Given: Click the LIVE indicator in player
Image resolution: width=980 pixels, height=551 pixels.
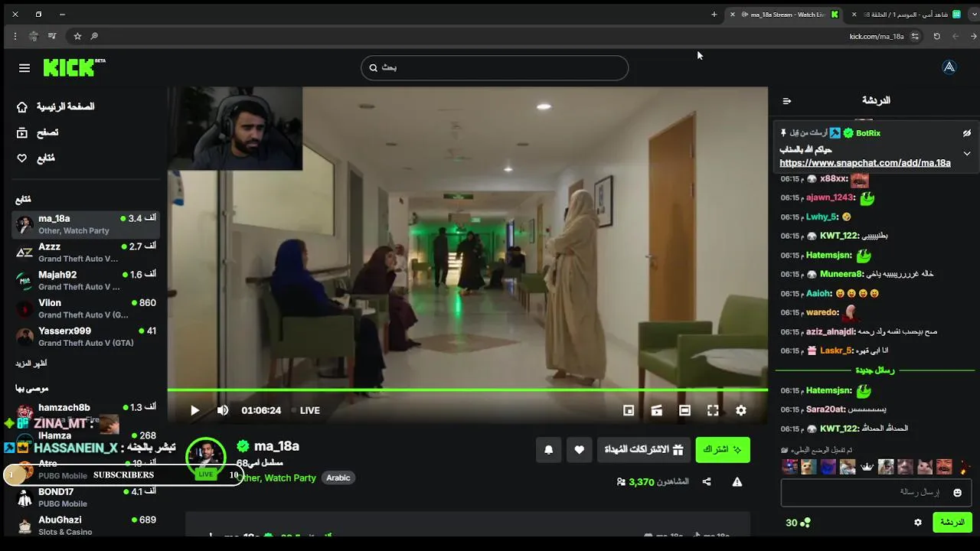Looking at the screenshot, I should coord(305,410).
